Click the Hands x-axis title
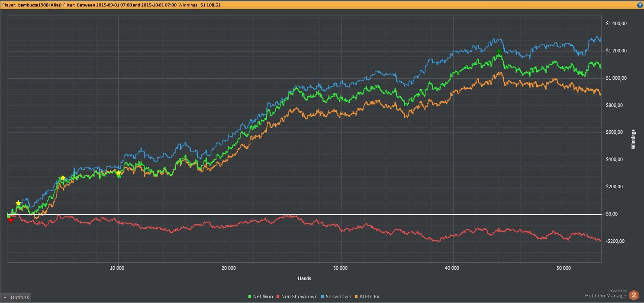Image resolution: width=644 pixels, height=303 pixels. [x=304, y=278]
